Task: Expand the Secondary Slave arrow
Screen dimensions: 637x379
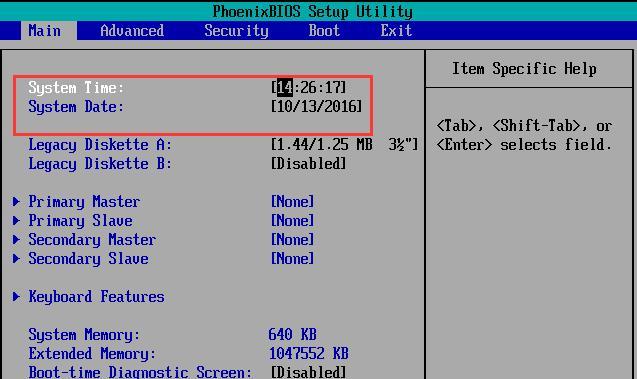Action: pyautogui.click(x=16, y=259)
